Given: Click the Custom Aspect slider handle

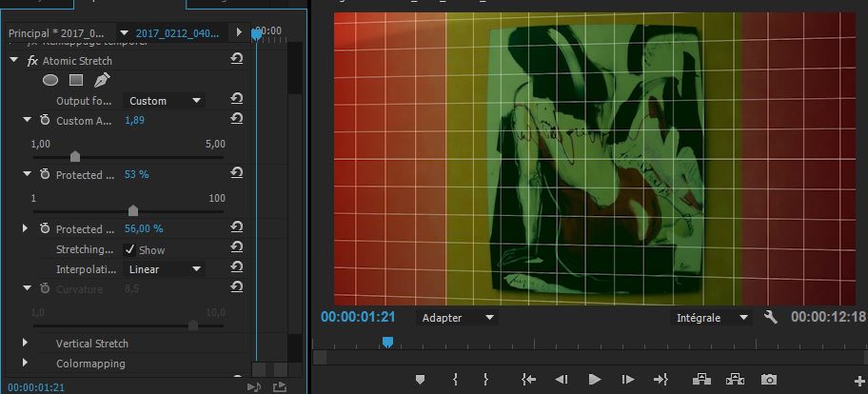Looking at the screenshot, I should 75,157.
